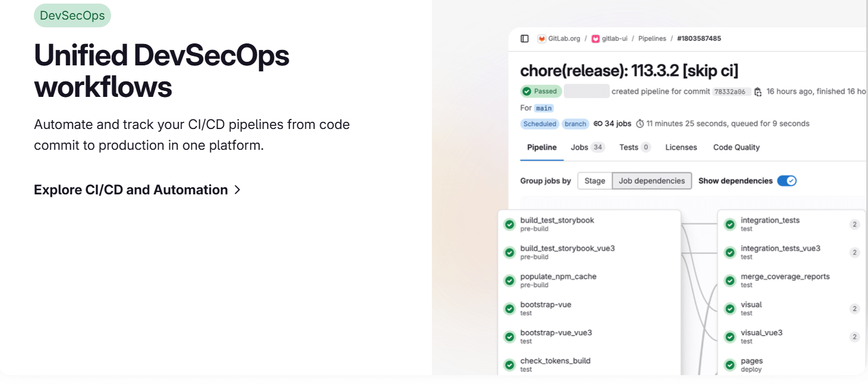This screenshot has height=384, width=868.
Task: Click status icon for visual_vue3 job
Action: [730, 337]
